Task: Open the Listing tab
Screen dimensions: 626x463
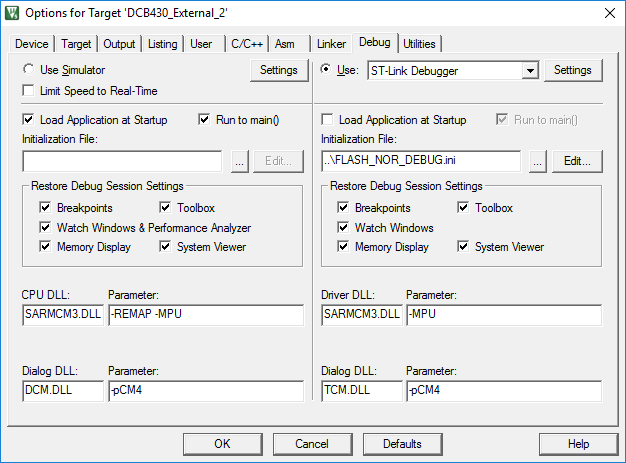Action: click(x=162, y=44)
